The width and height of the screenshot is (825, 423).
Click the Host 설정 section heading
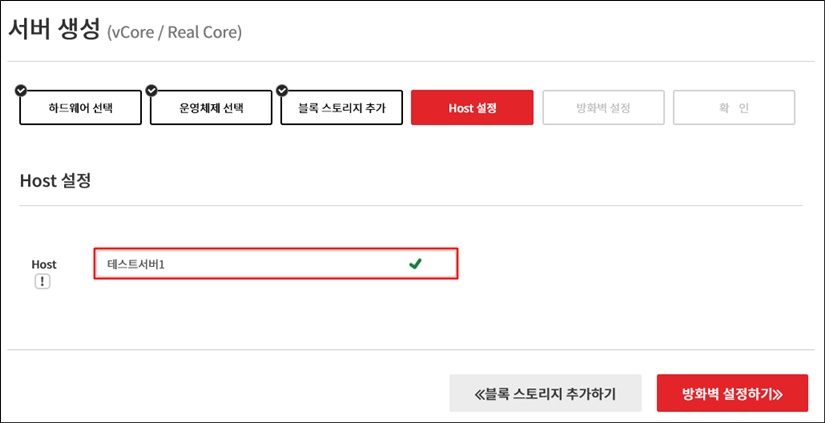(x=55, y=180)
